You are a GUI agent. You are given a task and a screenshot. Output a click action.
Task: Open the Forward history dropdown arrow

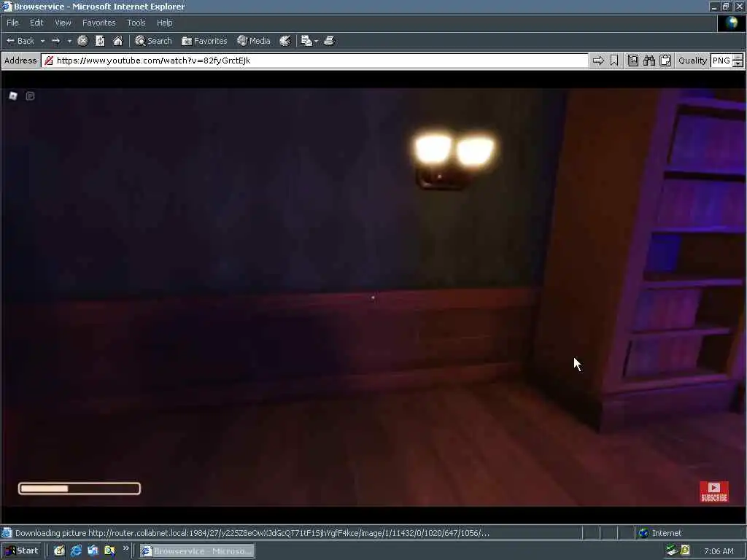[69, 41]
